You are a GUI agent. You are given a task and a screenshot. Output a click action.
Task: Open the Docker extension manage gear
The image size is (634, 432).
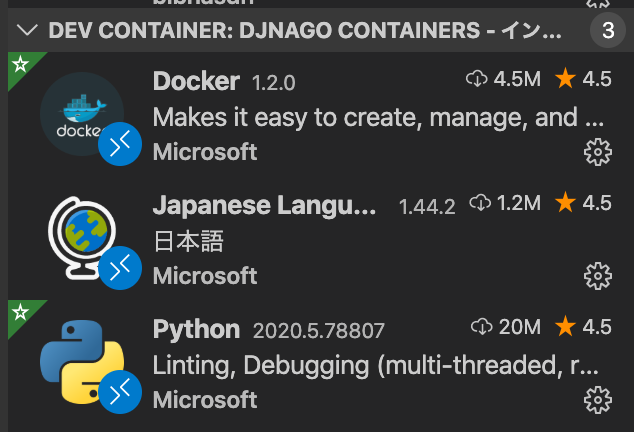(x=598, y=152)
